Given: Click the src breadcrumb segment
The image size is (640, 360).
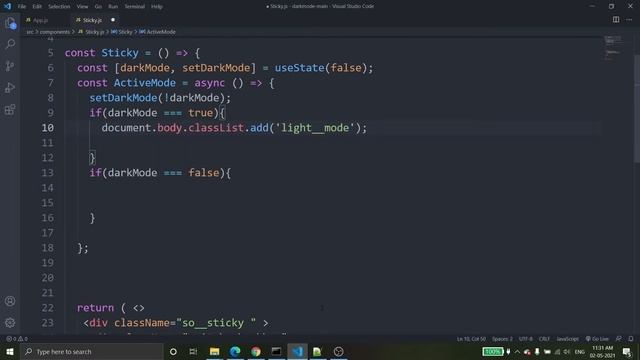Looking at the screenshot, I should coord(30,32).
